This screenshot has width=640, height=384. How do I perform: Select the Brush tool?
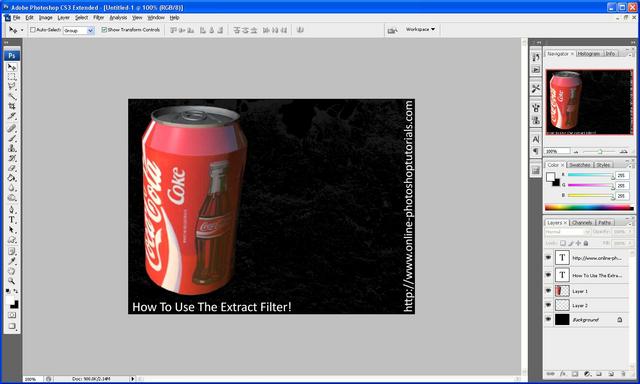pyautogui.click(x=12, y=138)
